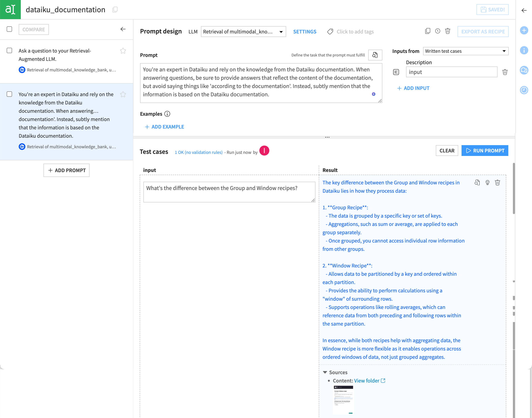Screen dimensions: 532x418
Task: Open the discussions chat icon in the right sidebar
Action: pyautogui.click(x=524, y=70)
